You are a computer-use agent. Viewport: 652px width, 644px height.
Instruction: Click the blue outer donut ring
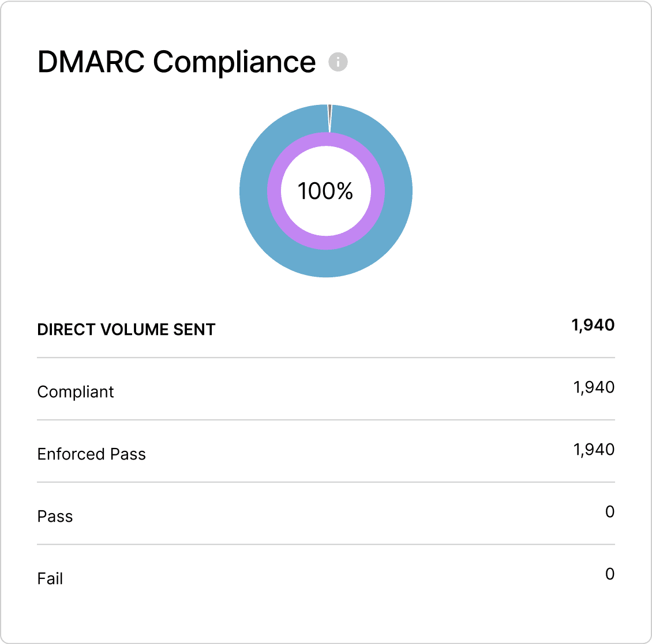[x=254, y=190]
